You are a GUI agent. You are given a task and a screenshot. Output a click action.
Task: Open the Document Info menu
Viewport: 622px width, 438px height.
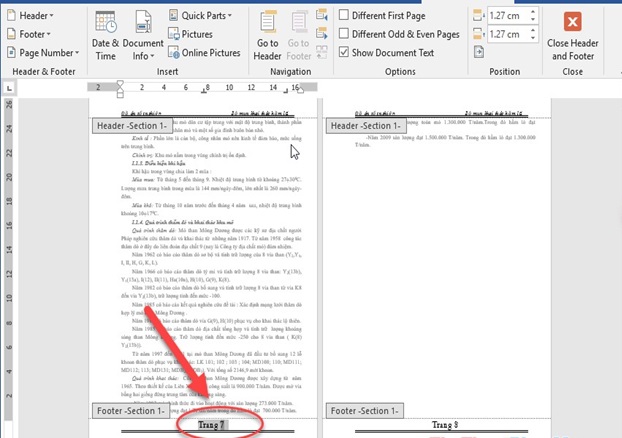(x=143, y=36)
